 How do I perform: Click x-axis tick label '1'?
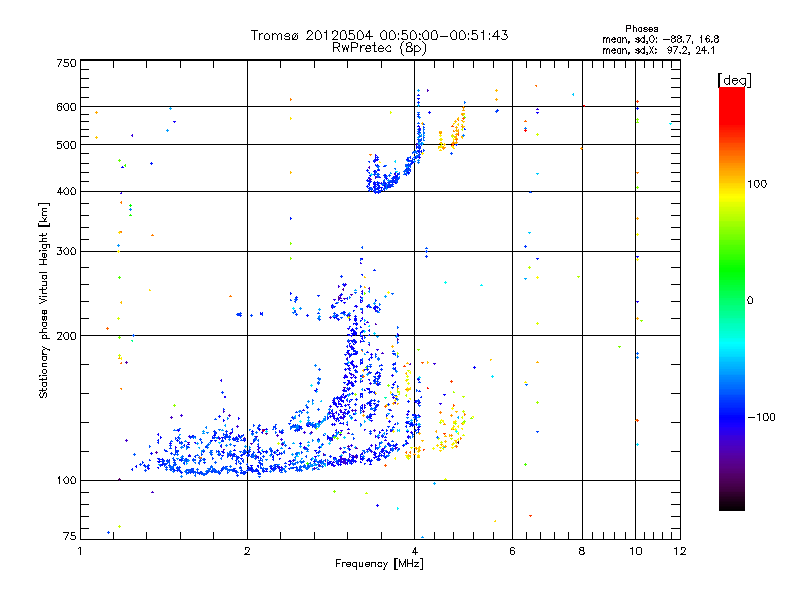click(x=80, y=551)
